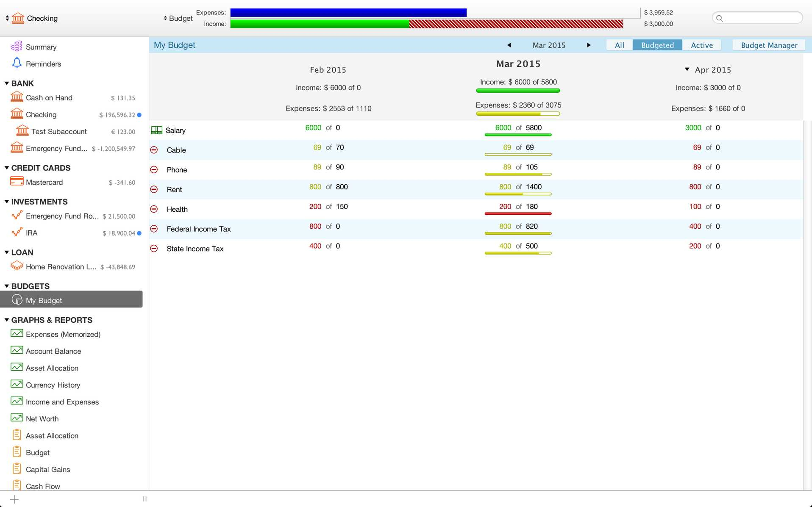Select My Budget in the sidebar
The image size is (812, 507).
point(44,300)
